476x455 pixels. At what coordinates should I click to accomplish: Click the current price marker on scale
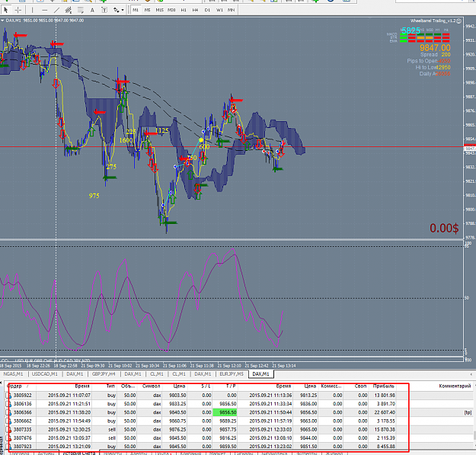[470, 149]
